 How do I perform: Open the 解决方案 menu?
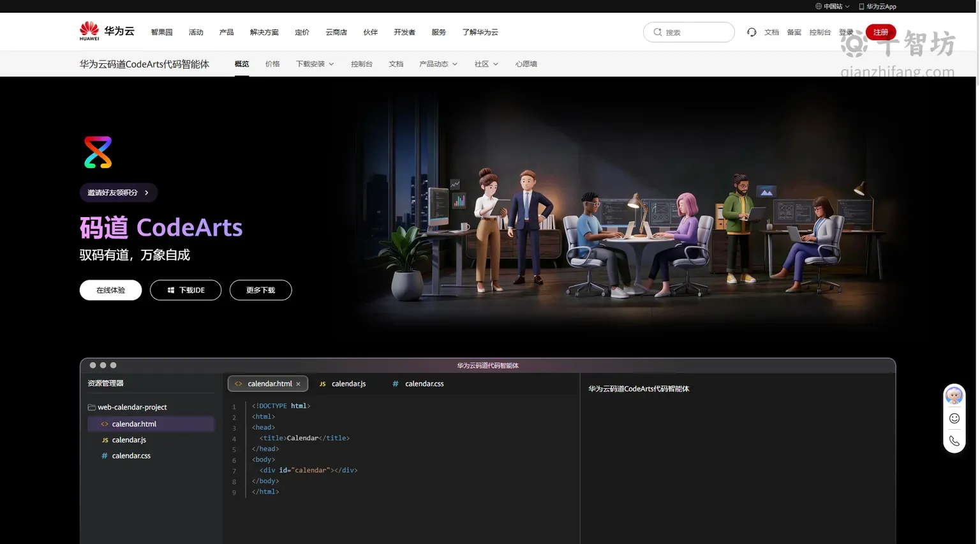(264, 32)
